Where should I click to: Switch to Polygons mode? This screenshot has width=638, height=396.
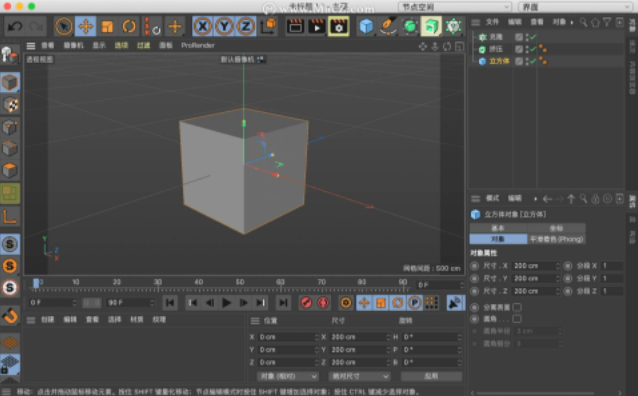(10, 170)
